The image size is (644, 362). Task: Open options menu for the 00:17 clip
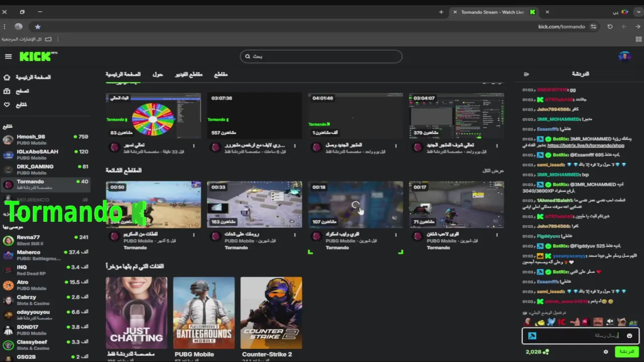tap(497, 235)
